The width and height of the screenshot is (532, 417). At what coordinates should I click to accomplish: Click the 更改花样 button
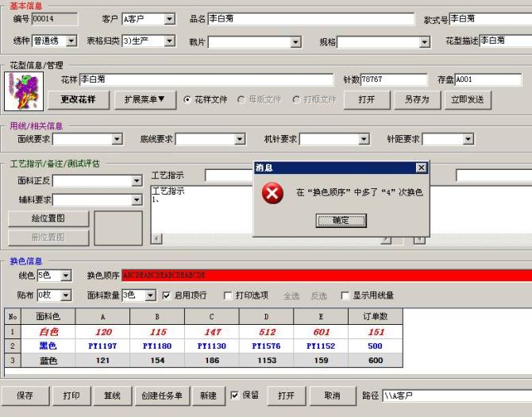click(83, 99)
